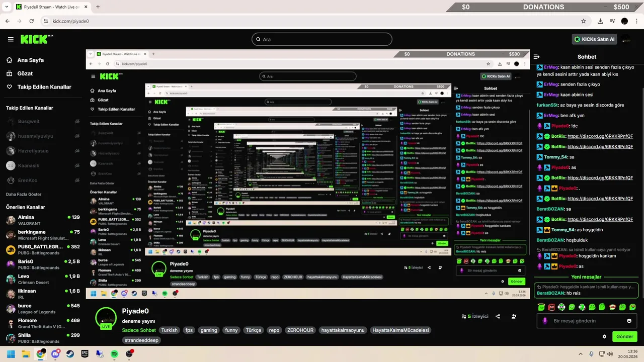This screenshot has height=362, width=644.
Task: Open recommended channel berkingame
Action: (43, 235)
